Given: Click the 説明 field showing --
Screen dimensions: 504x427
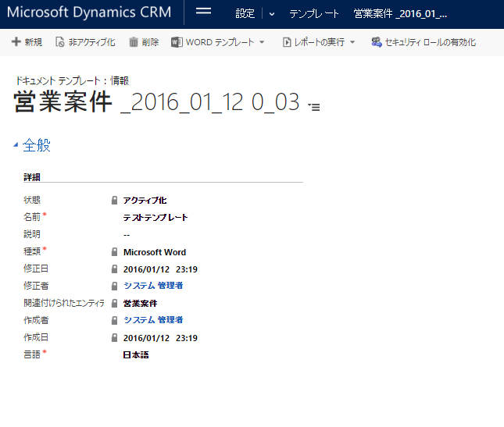Looking at the screenshot, I should [x=127, y=235].
